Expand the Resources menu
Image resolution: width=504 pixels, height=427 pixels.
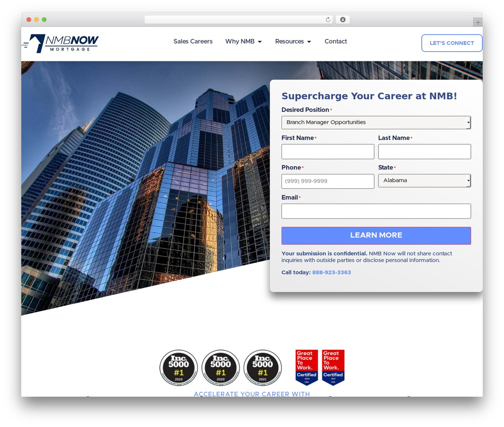point(293,41)
